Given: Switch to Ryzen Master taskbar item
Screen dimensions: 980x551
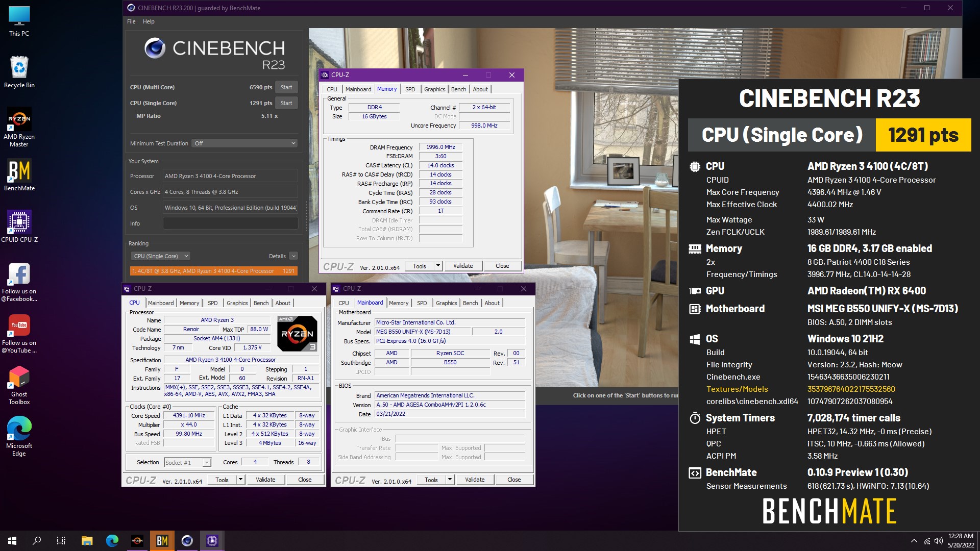Looking at the screenshot, I should click(137, 541).
